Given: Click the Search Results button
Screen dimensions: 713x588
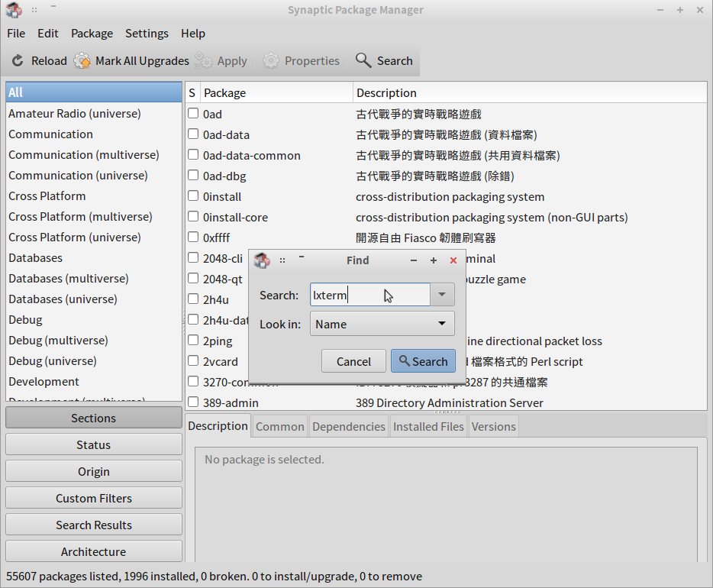Looking at the screenshot, I should tap(94, 525).
